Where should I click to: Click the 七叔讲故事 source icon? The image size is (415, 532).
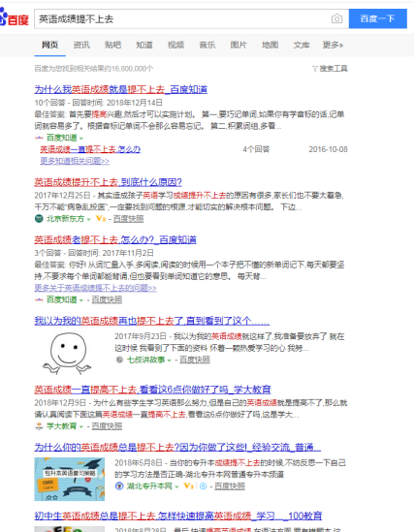pos(119,360)
